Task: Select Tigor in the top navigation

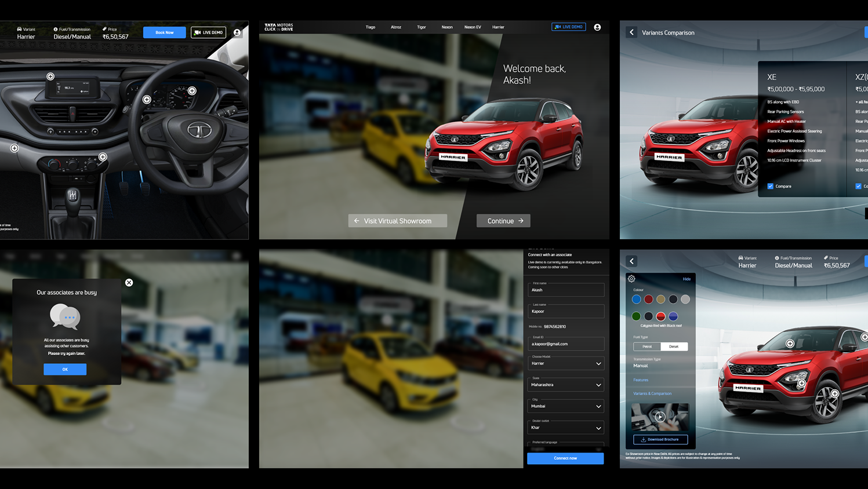Action: 422,27
